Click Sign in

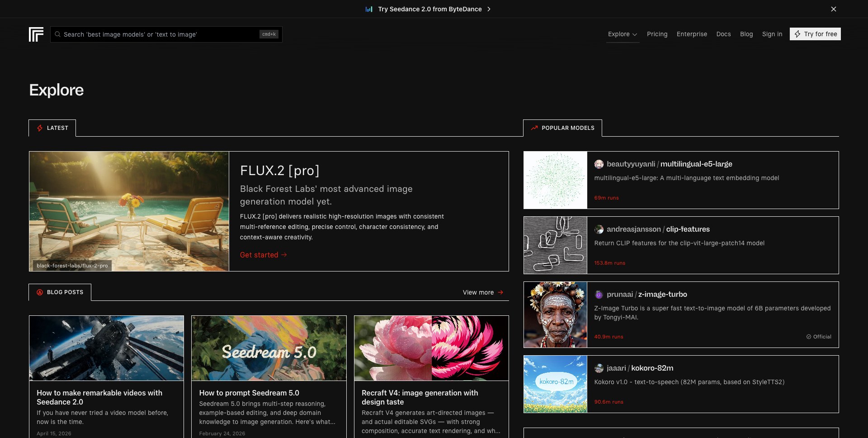[772, 34]
